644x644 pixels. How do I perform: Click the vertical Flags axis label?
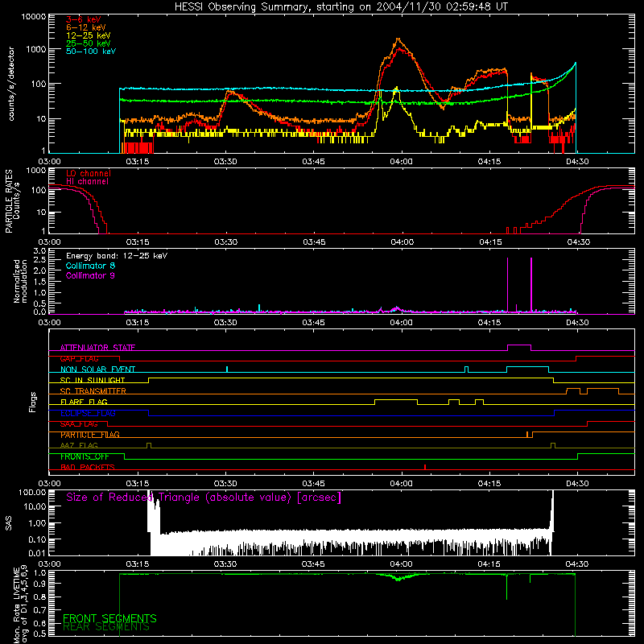click(x=33, y=402)
